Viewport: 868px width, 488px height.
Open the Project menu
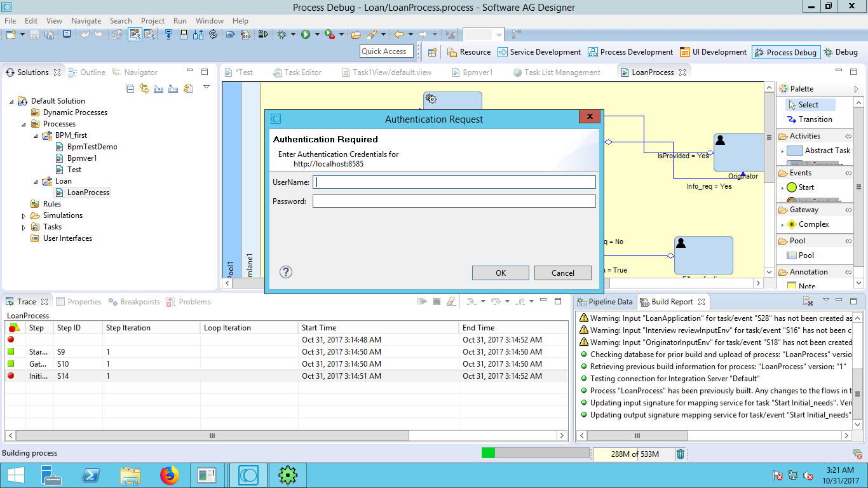153,21
